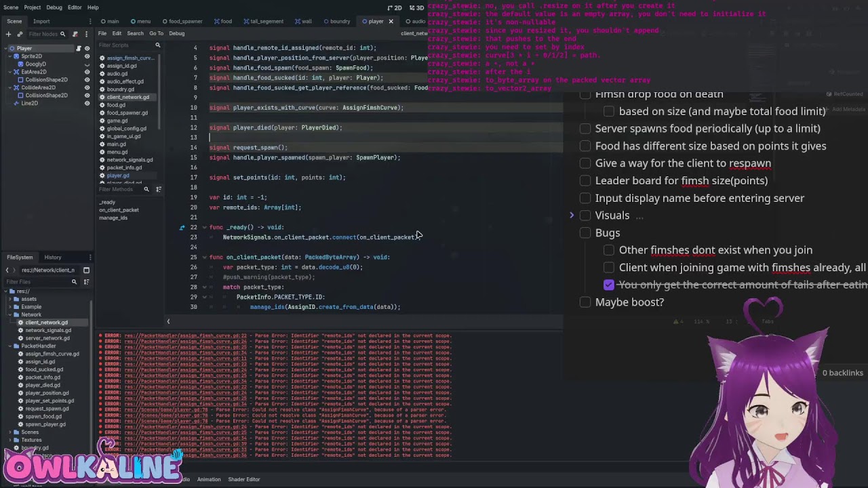This screenshot has width=868, height=488.
Task: Click the Line2D node icon
Action: coord(16,103)
